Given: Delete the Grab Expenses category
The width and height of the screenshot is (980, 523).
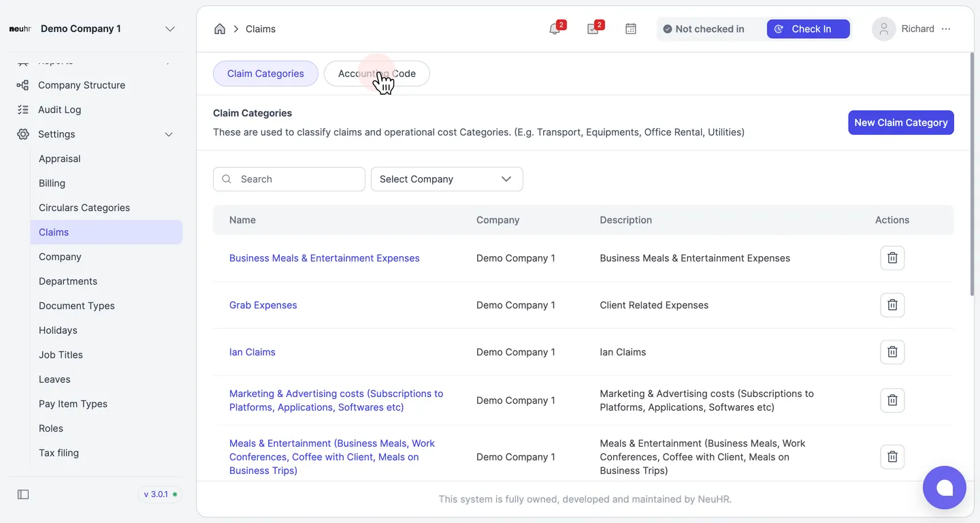Looking at the screenshot, I should [x=892, y=305].
